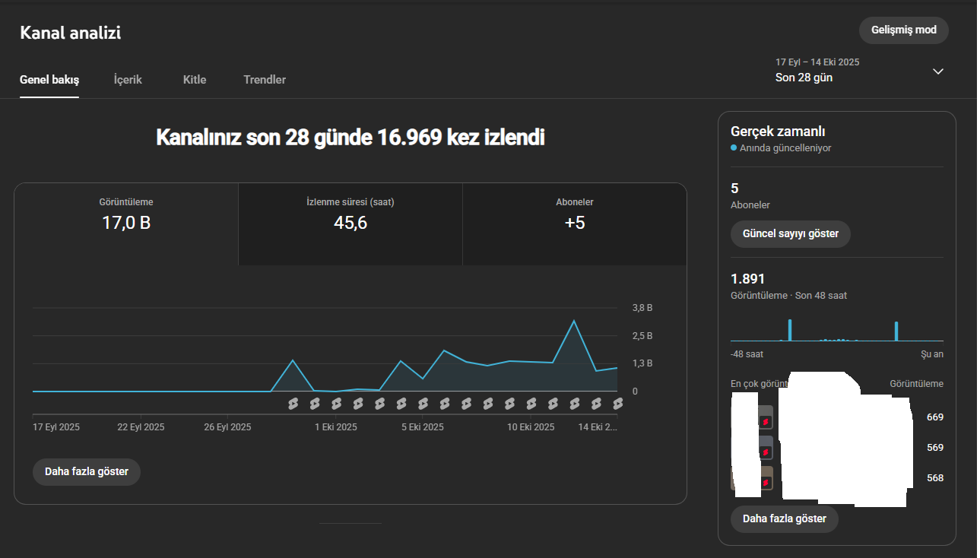Click the 17 Eyl 2025 axis label
This screenshot has height=558, width=980.
pyautogui.click(x=56, y=427)
